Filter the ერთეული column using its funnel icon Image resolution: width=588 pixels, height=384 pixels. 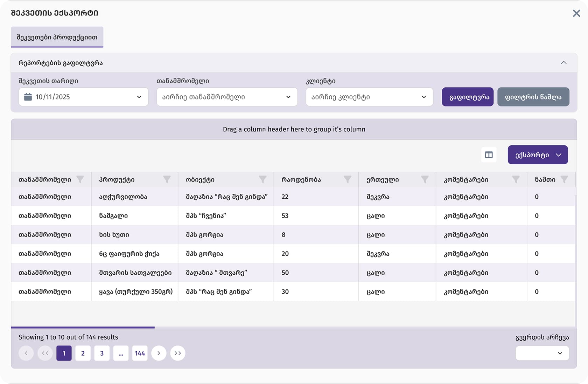coord(425,180)
